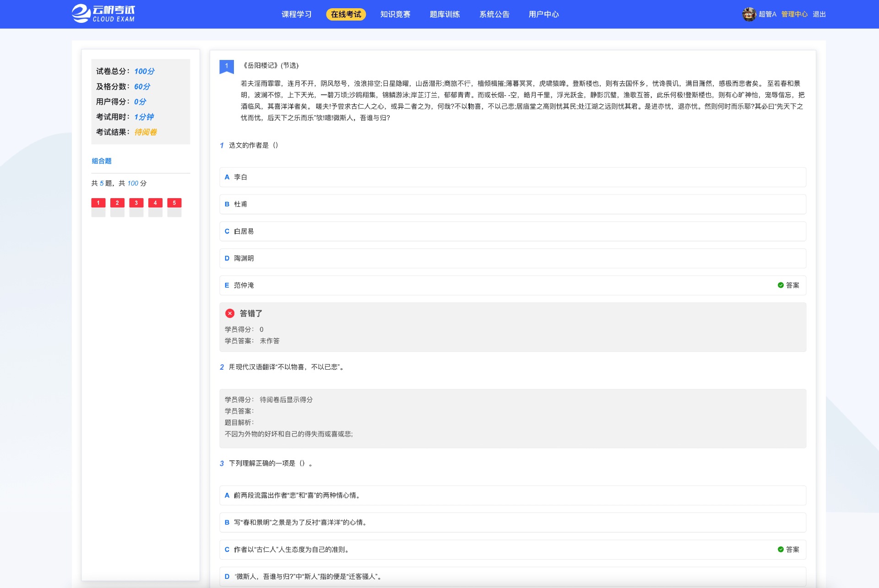Screen dimensions: 879x588
Task: Select option E 范仲淹
Action: pos(513,285)
